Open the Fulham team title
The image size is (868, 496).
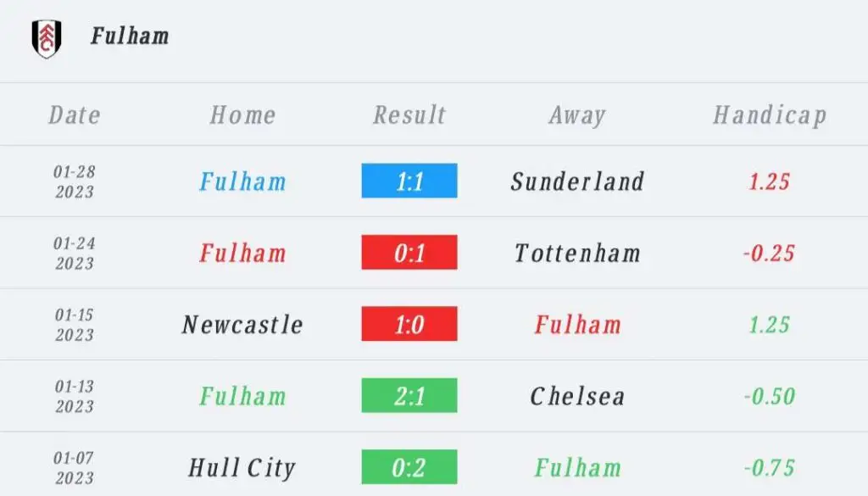[130, 36]
